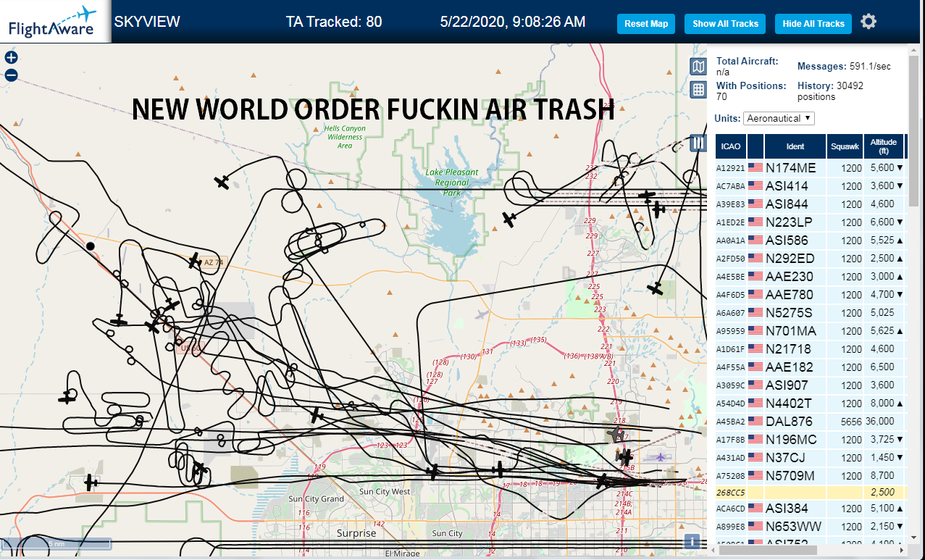
Task: Select the N174ME aircraft row
Action: pyautogui.click(x=811, y=168)
